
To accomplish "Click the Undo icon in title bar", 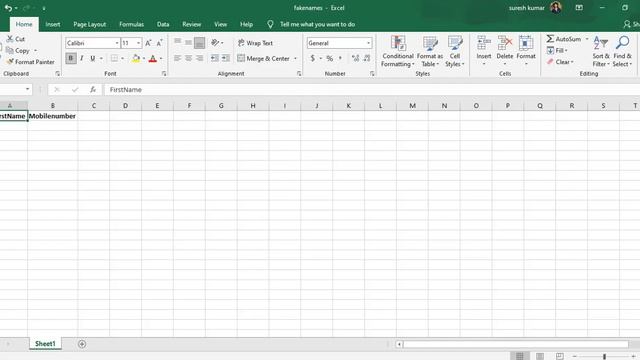I will click(x=8, y=8).
